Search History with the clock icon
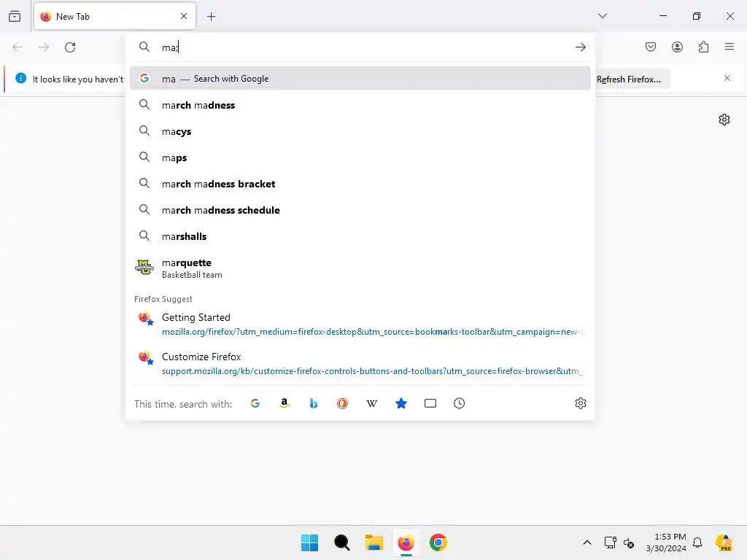The width and height of the screenshot is (747, 560). [x=460, y=403]
